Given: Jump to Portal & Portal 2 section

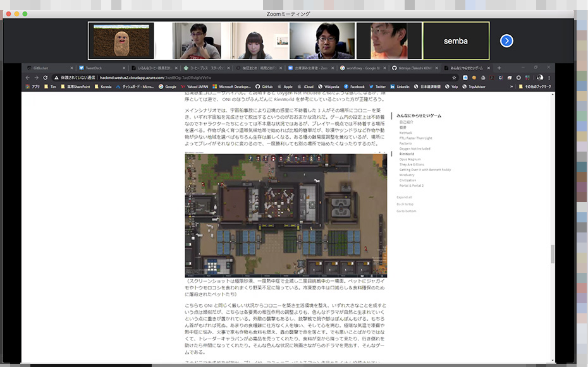Looking at the screenshot, I should [x=411, y=185].
